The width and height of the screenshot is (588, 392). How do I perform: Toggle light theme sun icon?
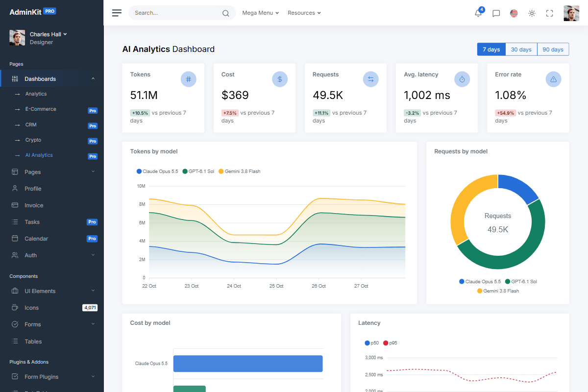(x=532, y=13)
